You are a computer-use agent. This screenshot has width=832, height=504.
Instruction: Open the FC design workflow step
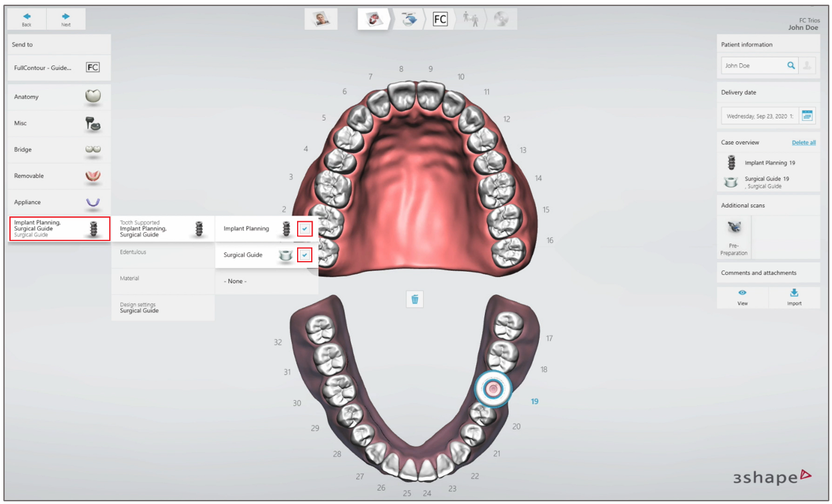point(439,19)
